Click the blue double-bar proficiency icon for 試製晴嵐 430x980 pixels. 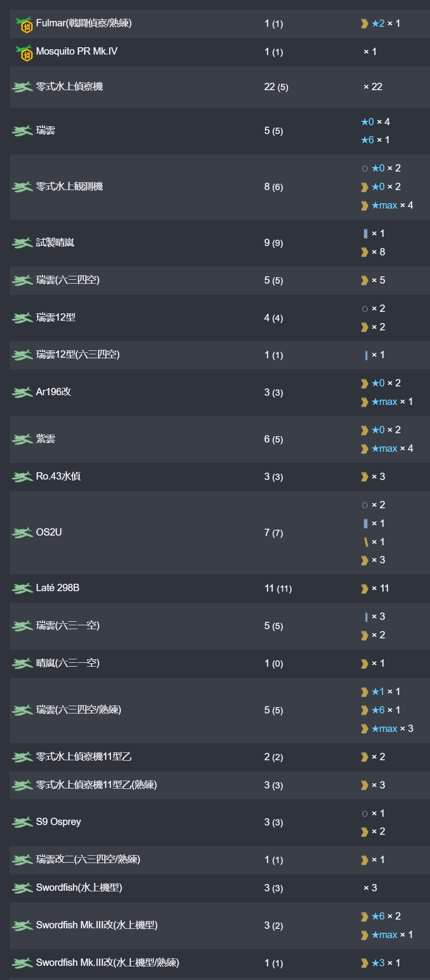pyautogui.click(x=366, y=234)
